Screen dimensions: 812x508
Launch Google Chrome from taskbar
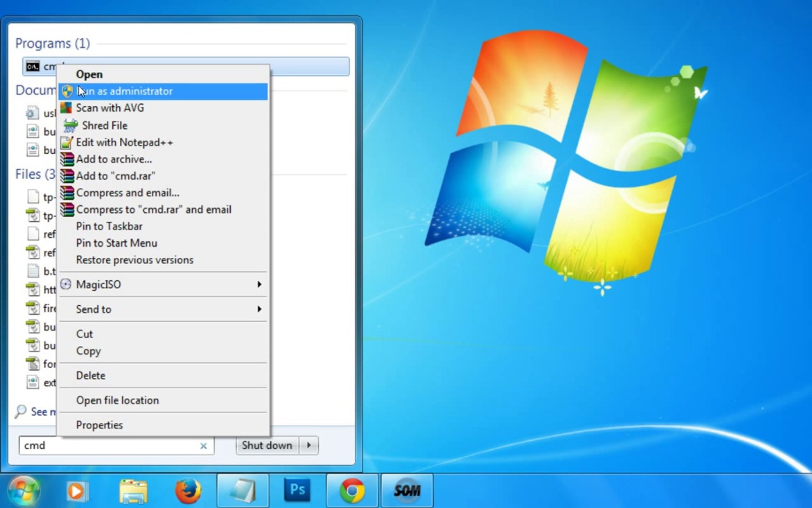point(352,491)
